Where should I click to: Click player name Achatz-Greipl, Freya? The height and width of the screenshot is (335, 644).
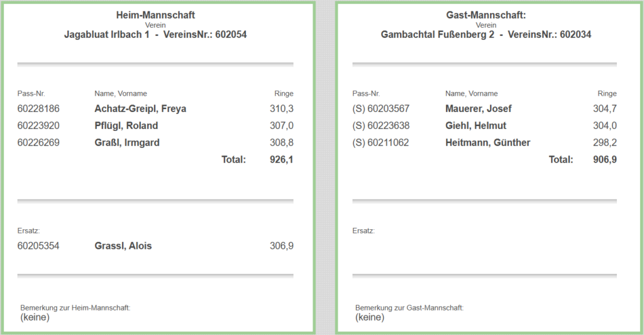coord(140,109)
